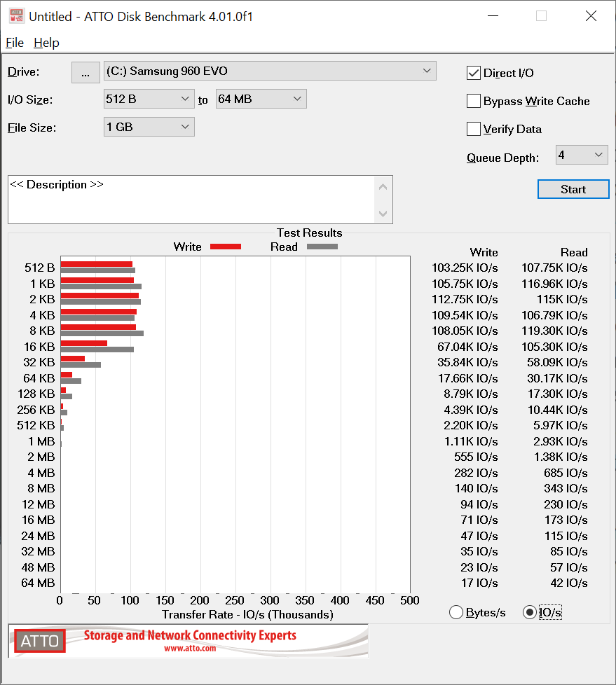This screenshot has width=616, height=685.
Task: Click the gray Read legend swatch
Action: 322,247
